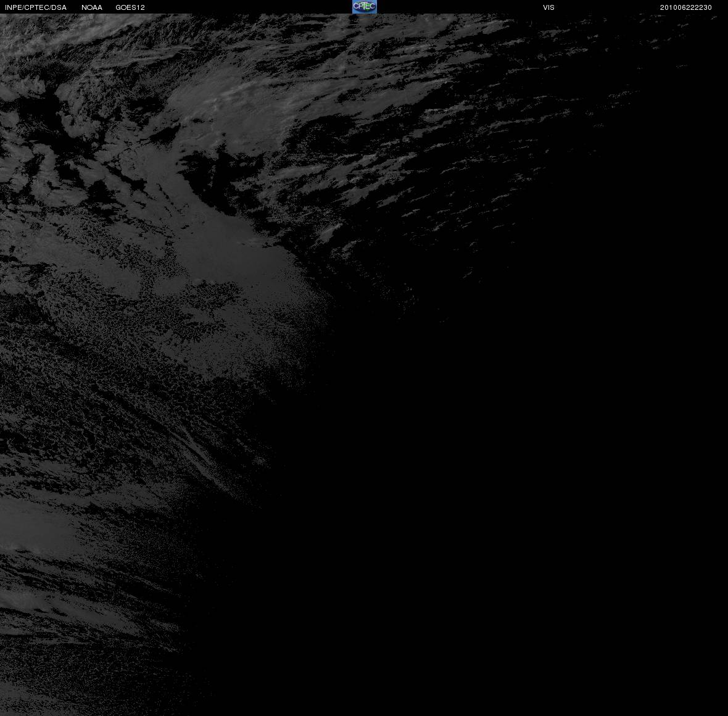This screenshot has width=728, height=716.
Task: Click the empty header area between logo and VIS
Action: [460, 7]
